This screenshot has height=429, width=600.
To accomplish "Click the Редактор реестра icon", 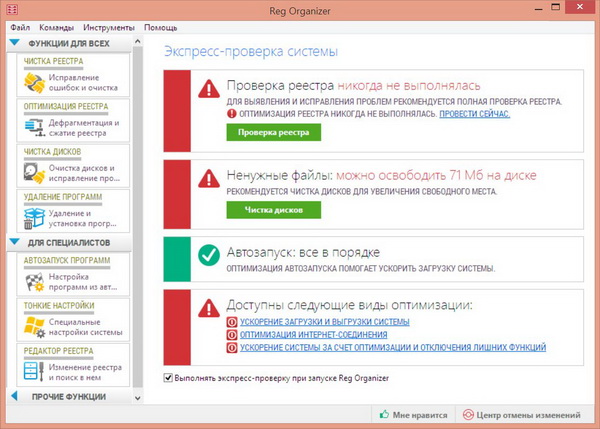I will [x=34, y=371].
